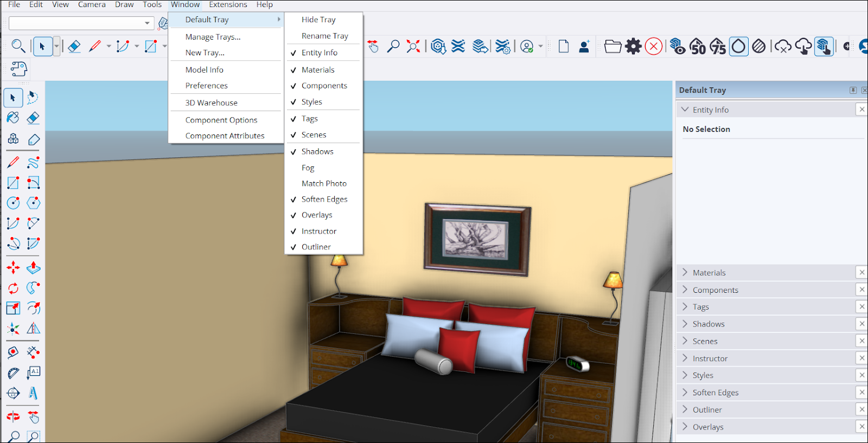The height and width of the screenshot is (443, 868).
Task: Click Hide Tray option
Action: click(x=318, y=20)
